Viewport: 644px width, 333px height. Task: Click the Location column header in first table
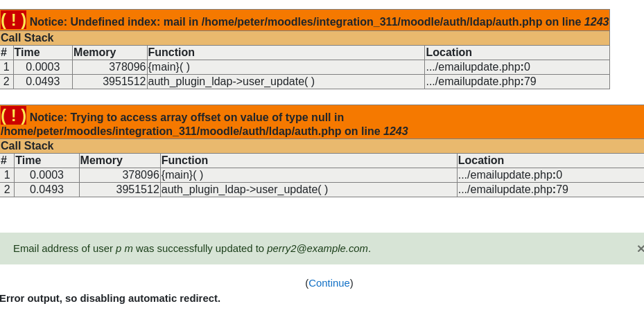pyautogui.click(x=449, y=53)
